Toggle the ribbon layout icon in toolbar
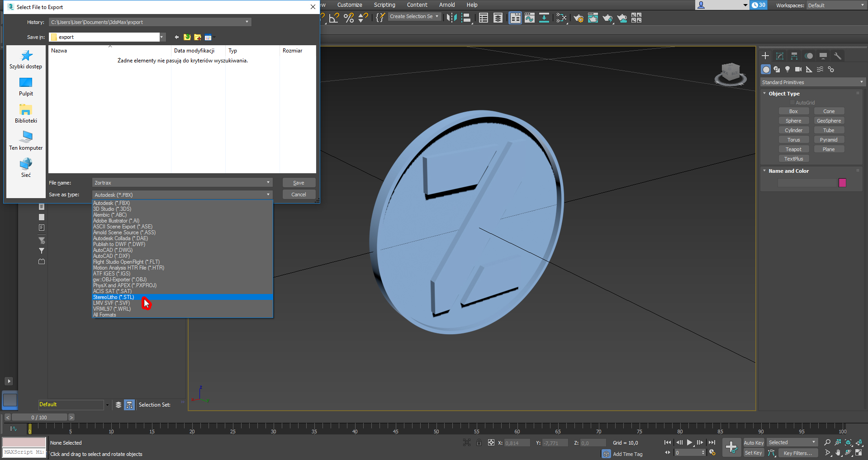868x460 pixels. pos(515,18)
